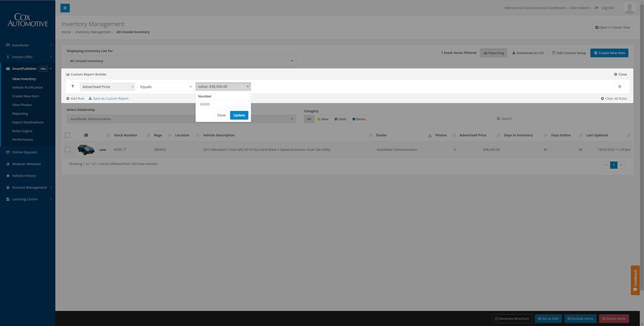Select the New category filter
Viewport: 644px width, 326px height.
[x=323, y=119]
